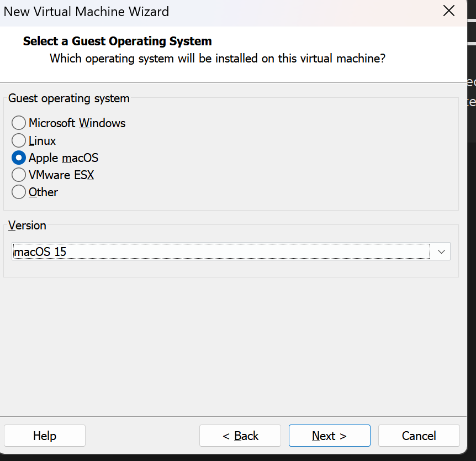The image size is (476, 461).
Task: Cancel the New Virtual Machine Wizard
Action: coord(419,436)
